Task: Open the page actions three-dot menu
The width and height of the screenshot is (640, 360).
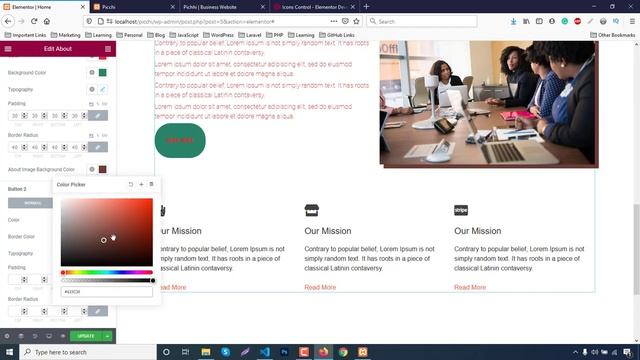Action: pyautogui.click(x=334, y=21)
